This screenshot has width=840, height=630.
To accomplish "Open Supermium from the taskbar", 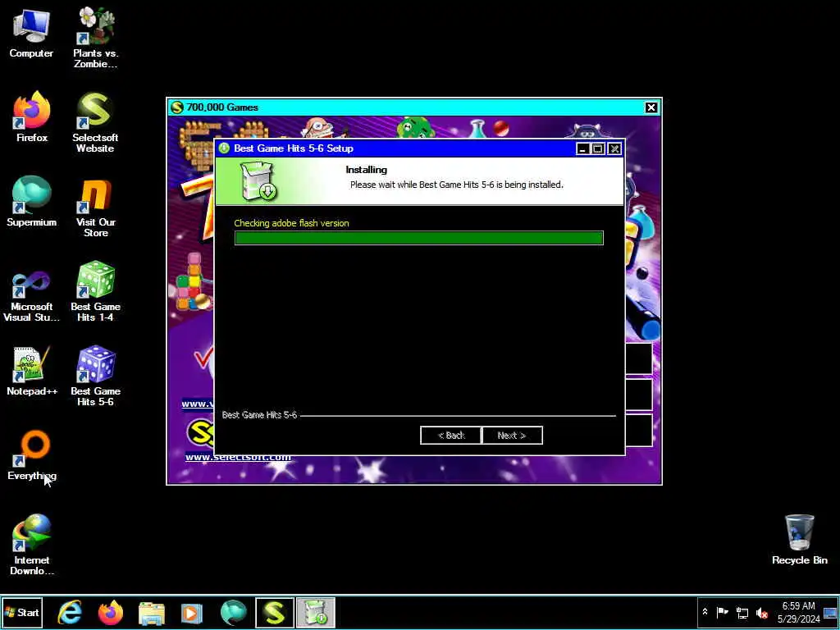I will coord(233,612).
